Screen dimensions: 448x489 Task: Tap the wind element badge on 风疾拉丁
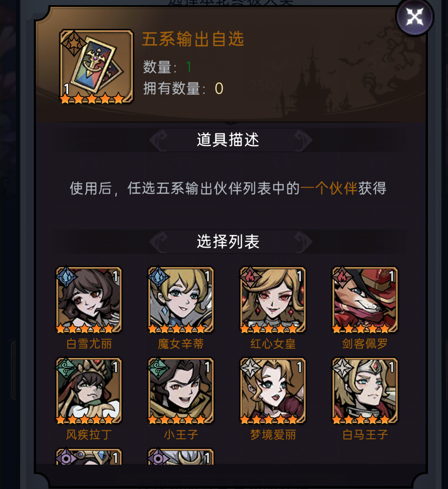66,368
